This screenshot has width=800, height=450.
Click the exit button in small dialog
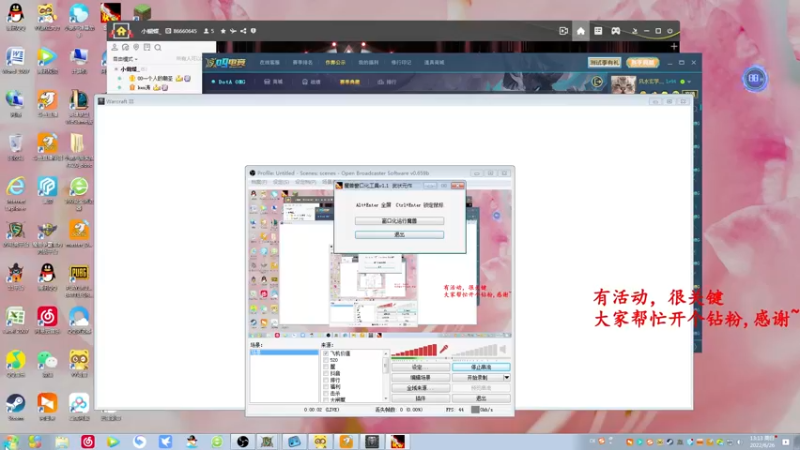click(x=399, y=235)
